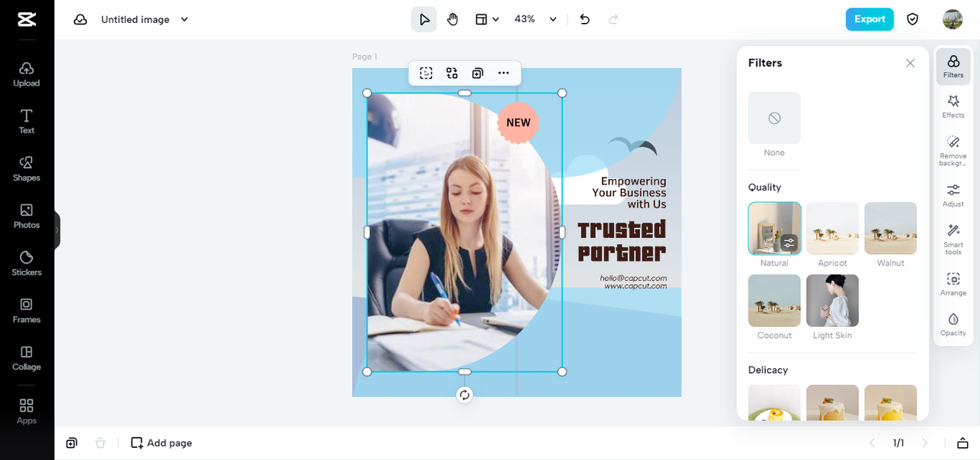
Task: Click the redo arrow icon
Action: point(613,19)
